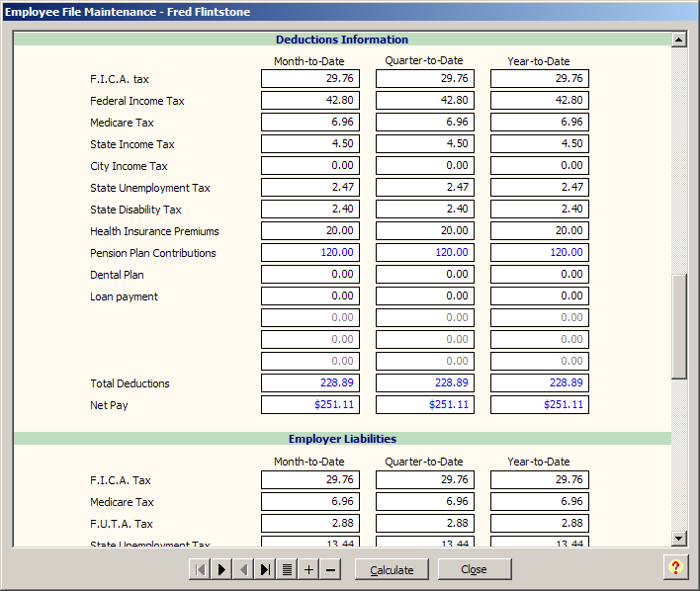Go to the first employee record
The width and height of the screenshot is (700, 591).
tap(200, 569)
